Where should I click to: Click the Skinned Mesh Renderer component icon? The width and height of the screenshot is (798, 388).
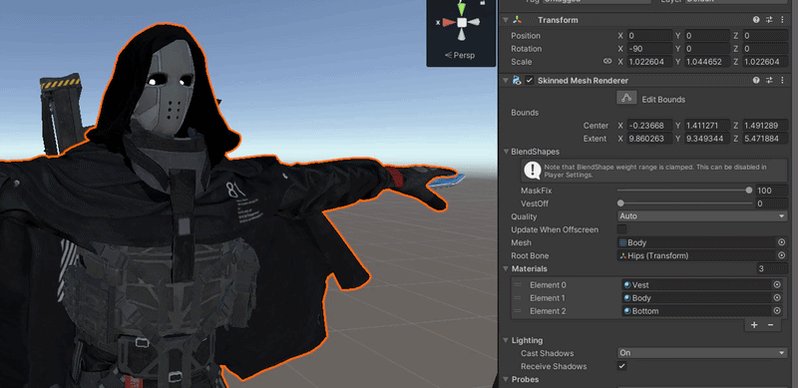tap(517, 80)
